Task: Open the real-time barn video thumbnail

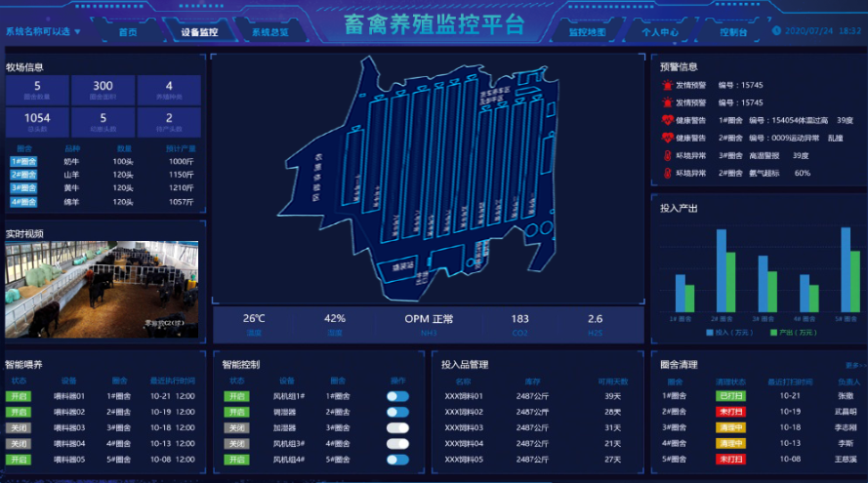Action: (102, 290)
